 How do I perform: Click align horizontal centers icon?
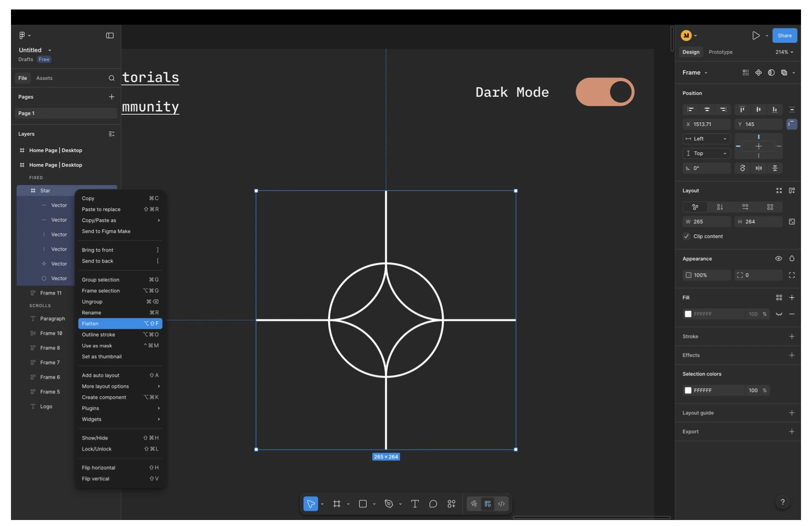point(707,109)
